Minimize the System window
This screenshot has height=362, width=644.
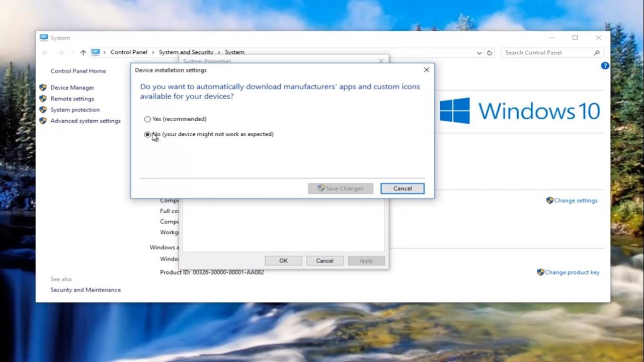[552, 38]
